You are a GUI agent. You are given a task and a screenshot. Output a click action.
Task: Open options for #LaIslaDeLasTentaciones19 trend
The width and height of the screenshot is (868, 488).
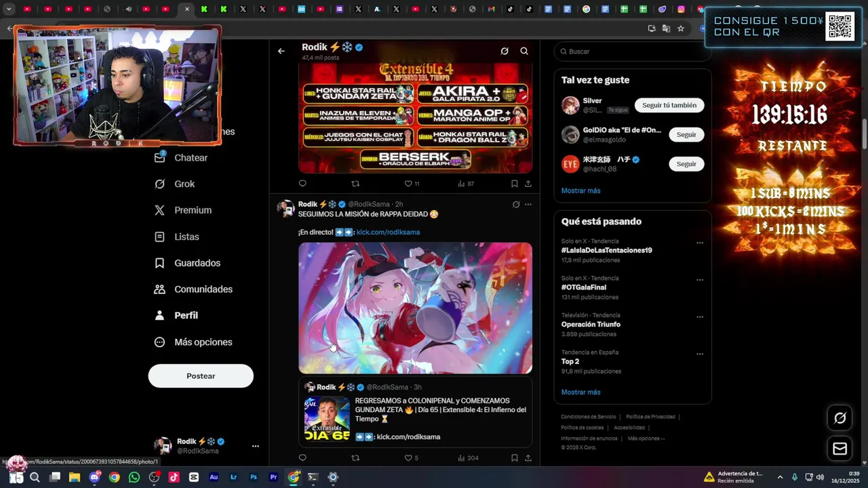pyautogui.click(x=700, y=243)
